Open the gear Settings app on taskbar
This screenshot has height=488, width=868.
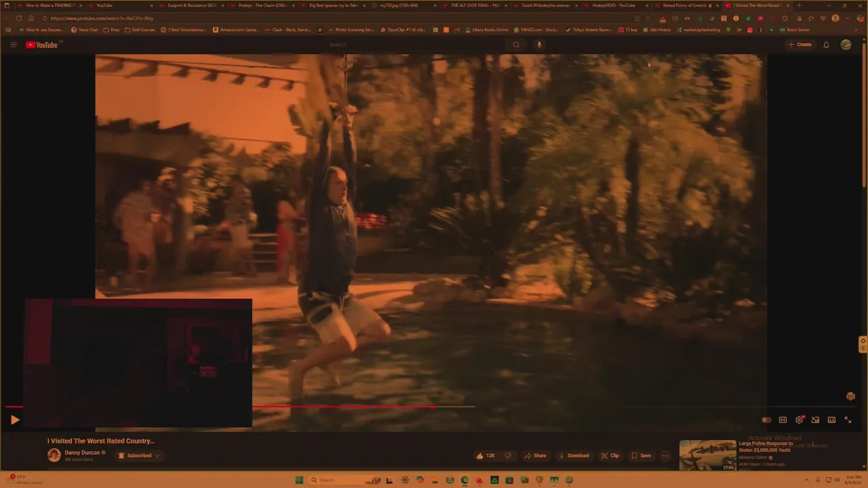pyautogui.click(x=405, y=480)
